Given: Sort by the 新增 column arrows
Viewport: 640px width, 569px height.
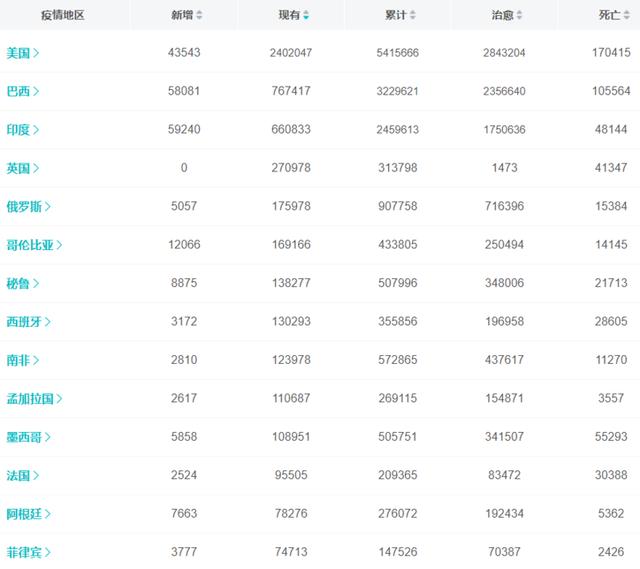Looking at the screenshot, I should click(x=199, y=16).
